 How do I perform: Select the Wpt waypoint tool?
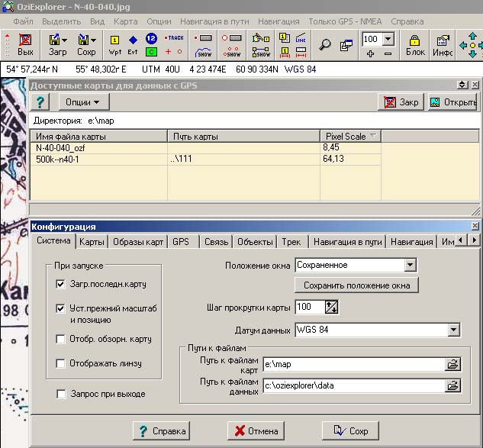pos(115,44)
